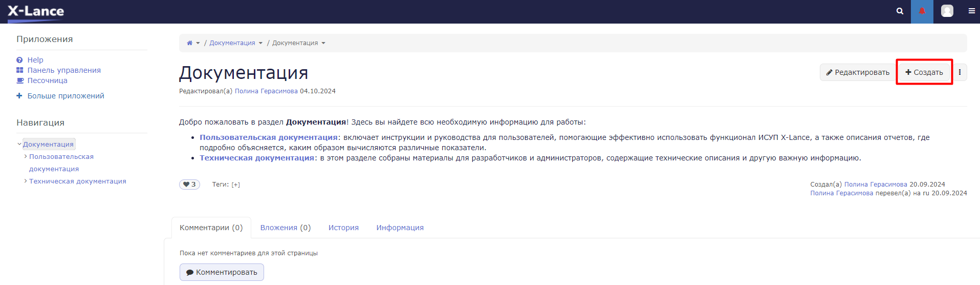Open editor Полина Герасимова profile under title
Screen dimensions: 980x285
pyautogui.click(x=266, y=91)
